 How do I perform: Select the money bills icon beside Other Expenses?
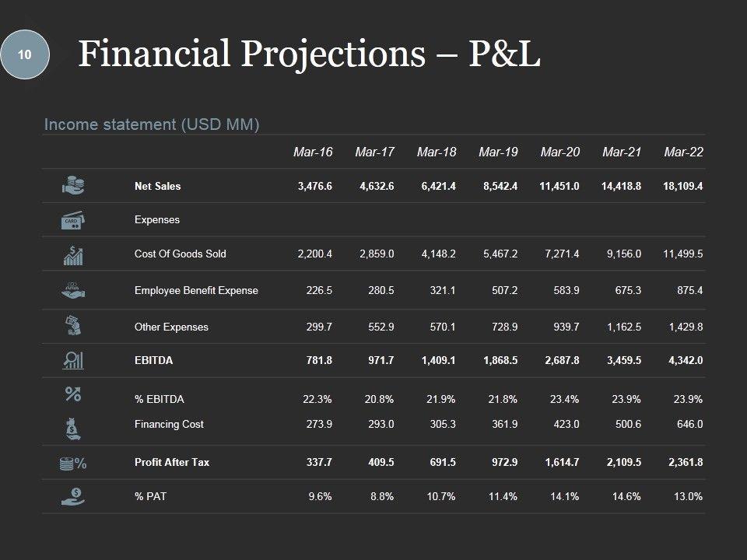pos(72,325)
